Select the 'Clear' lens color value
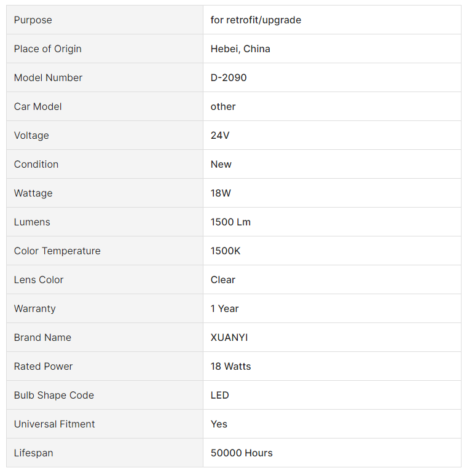This screenshot has height=476, width=472. pos(222,279)
